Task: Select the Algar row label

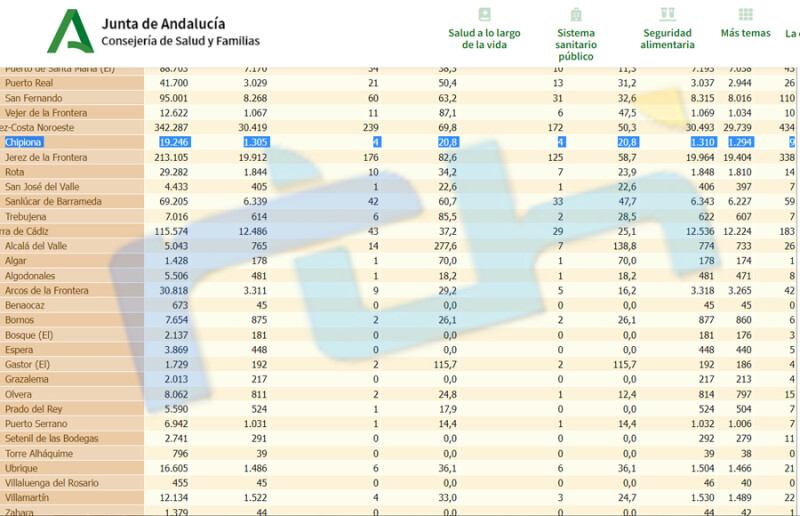Action: (15, 261)
